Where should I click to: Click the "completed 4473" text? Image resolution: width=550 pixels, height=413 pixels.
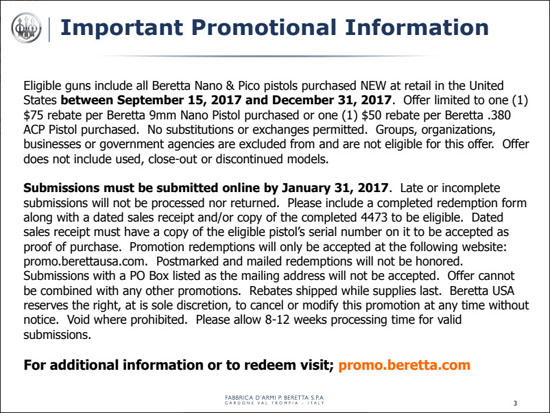click(344, 218)
